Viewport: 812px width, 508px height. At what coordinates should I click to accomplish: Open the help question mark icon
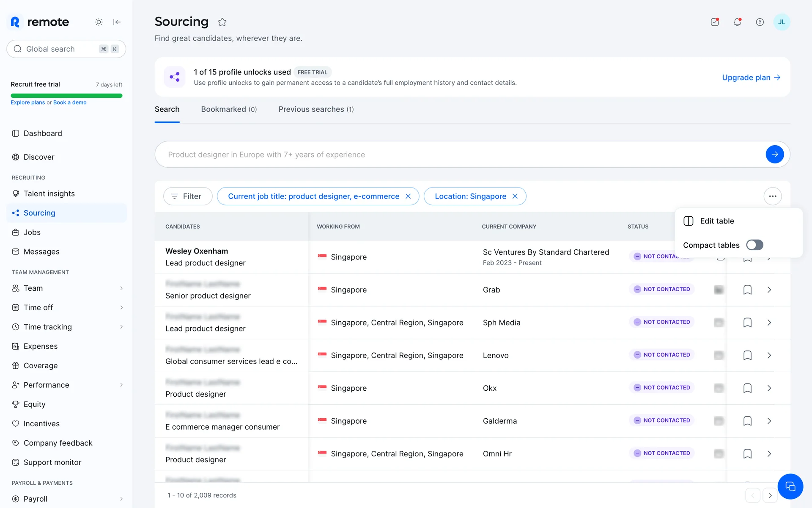760,22
